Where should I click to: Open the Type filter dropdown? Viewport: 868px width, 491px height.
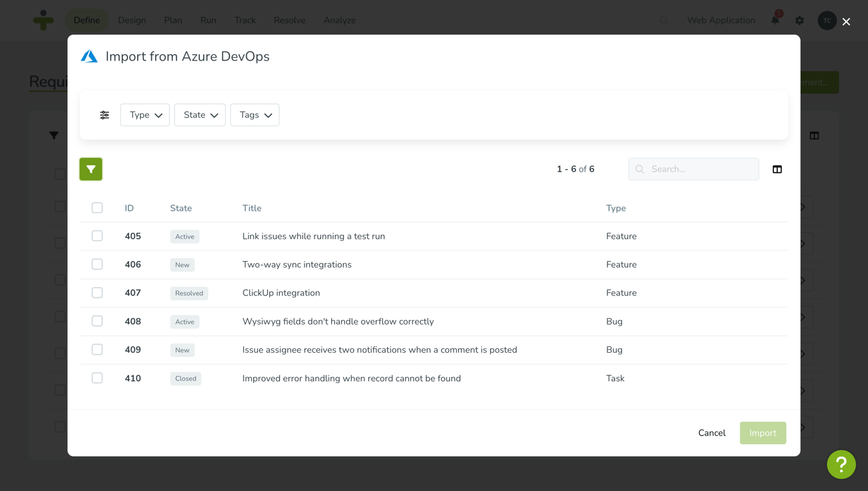click(144, 114)
